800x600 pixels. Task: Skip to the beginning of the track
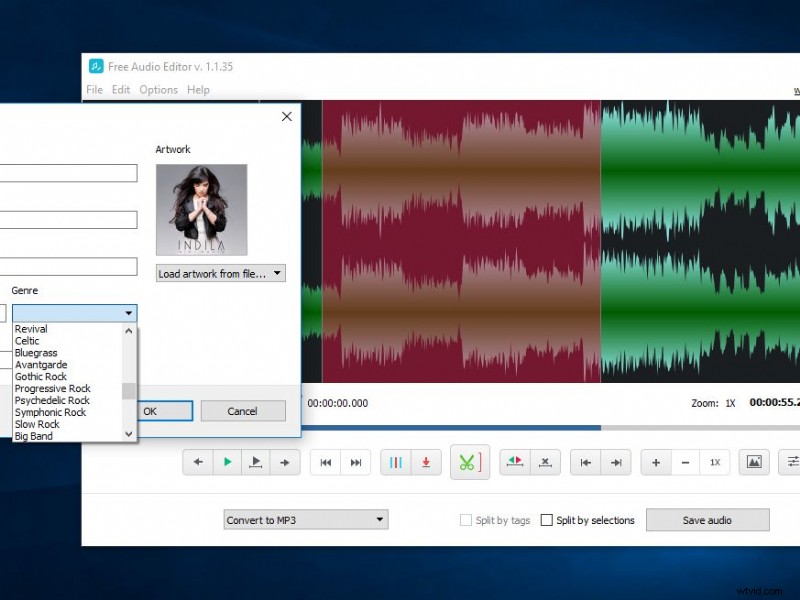point(325,462)
